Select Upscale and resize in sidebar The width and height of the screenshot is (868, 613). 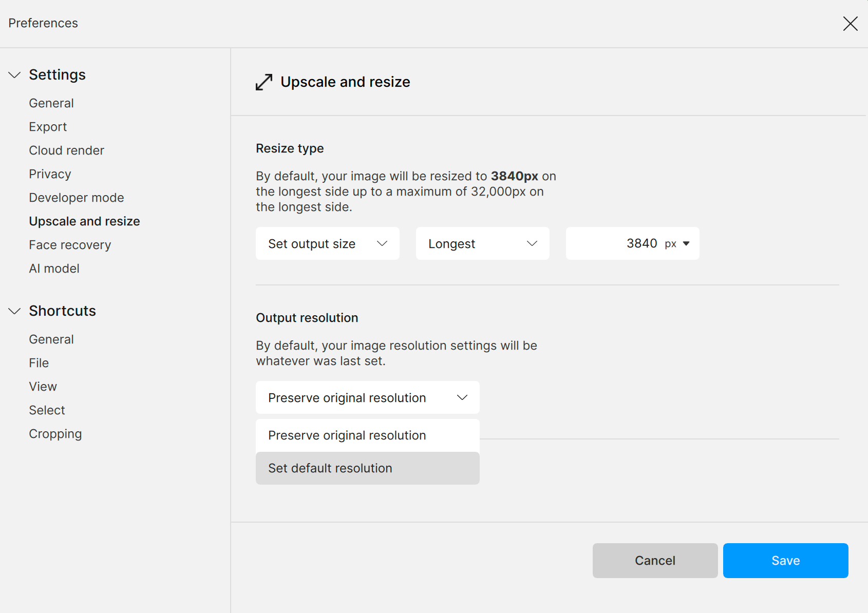pyautogui.click(x=84, y=221)
